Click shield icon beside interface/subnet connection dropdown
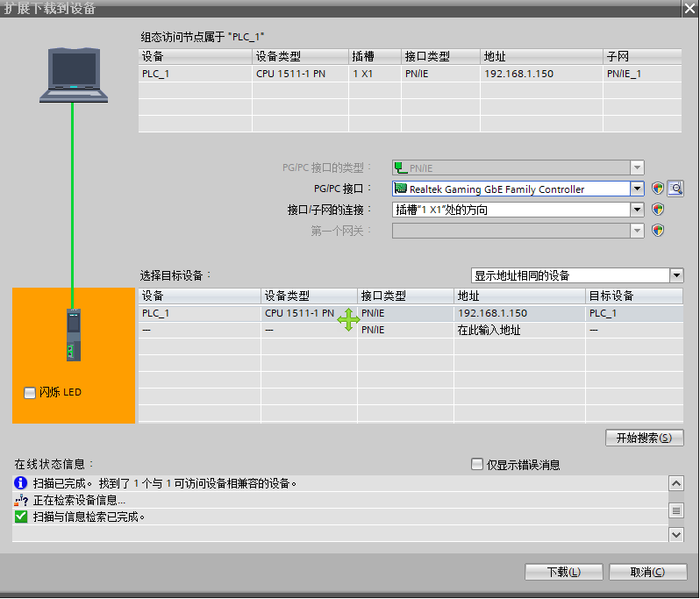 [x=658, y=210]
